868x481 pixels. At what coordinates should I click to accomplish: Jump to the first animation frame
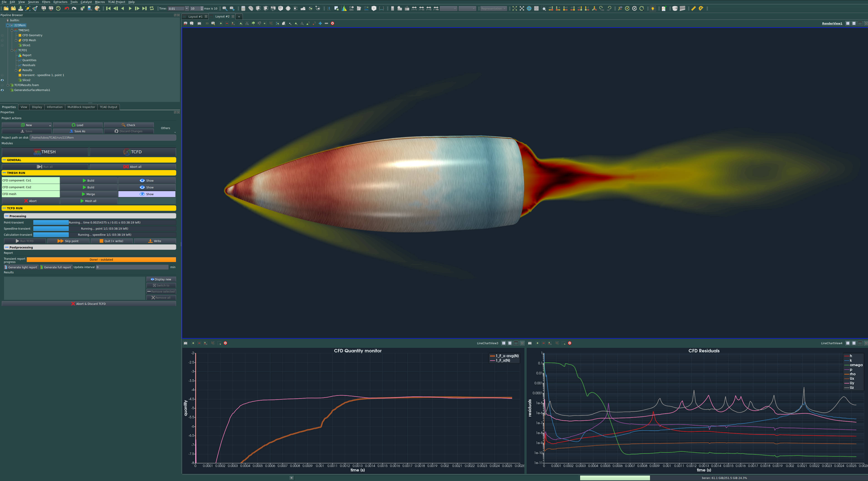pos(108,8)
